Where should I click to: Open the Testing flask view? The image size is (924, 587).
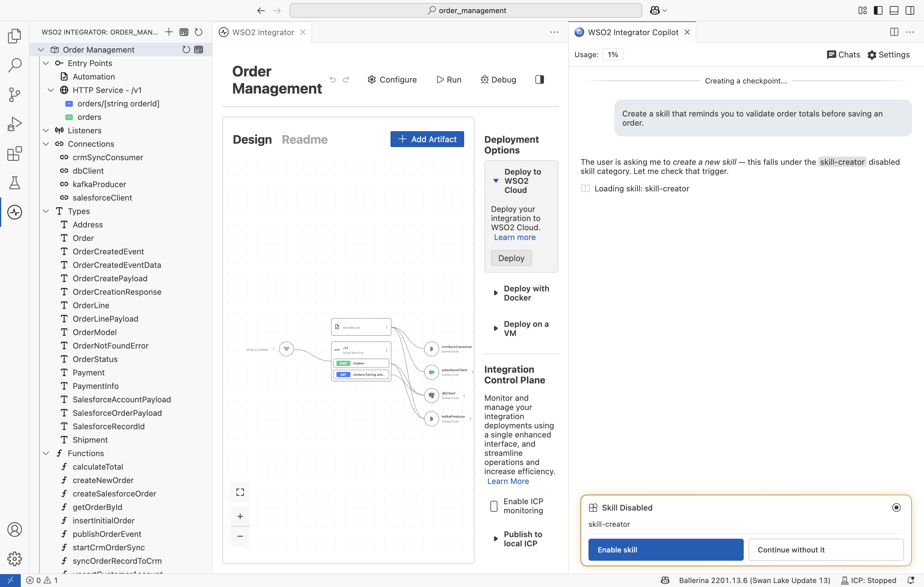(x=15, y=183)
